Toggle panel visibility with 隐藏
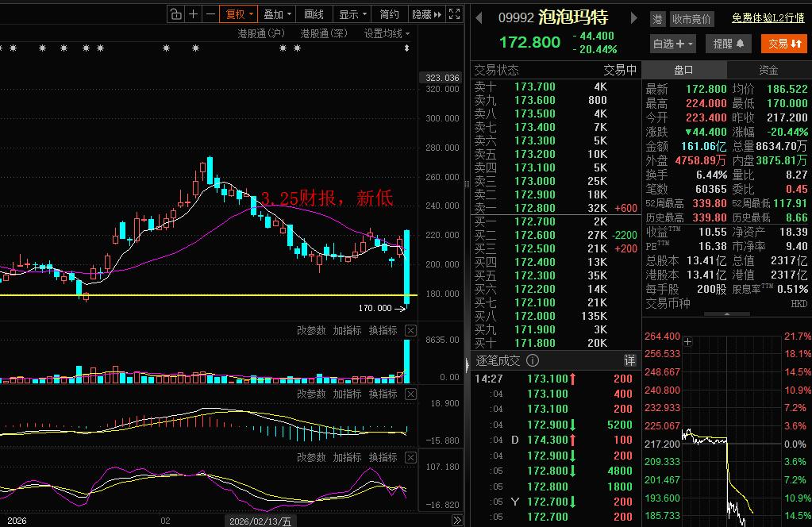This screenshot has height=527, width=812. point(425,13)
